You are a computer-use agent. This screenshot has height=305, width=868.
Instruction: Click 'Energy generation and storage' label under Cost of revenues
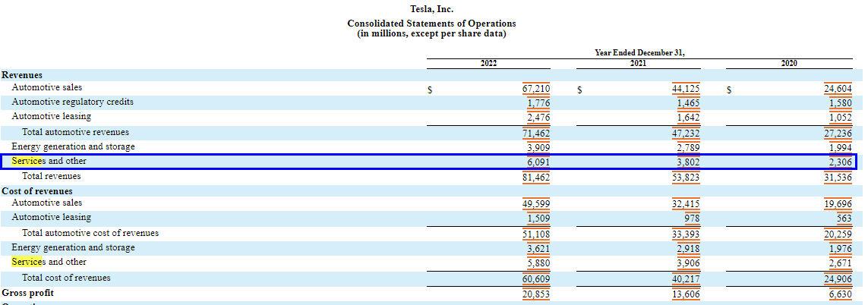pos(73,247)
